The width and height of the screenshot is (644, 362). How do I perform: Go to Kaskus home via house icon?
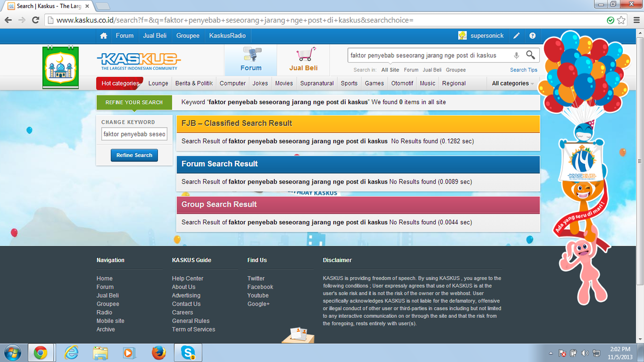point(104,36)
